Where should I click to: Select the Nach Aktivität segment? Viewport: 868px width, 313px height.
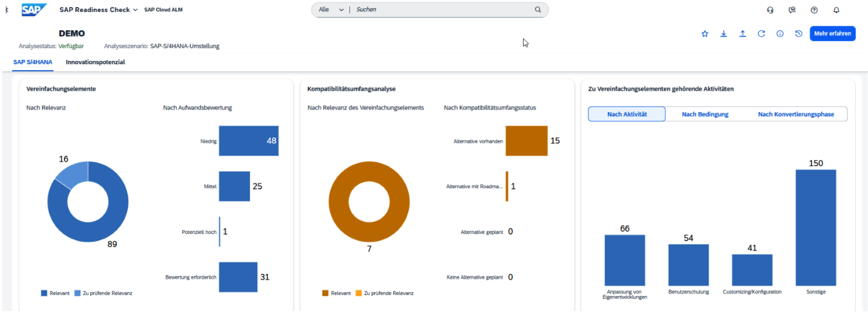pos(627,114)
